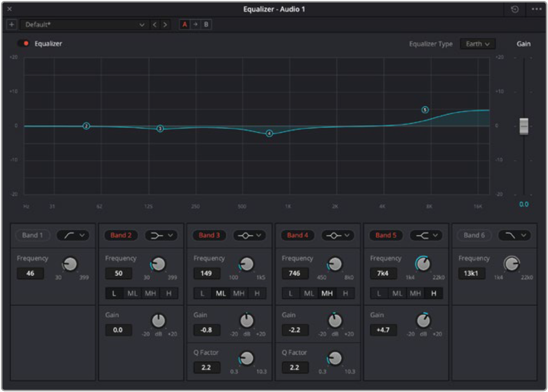Viewport: 548px width, 392px height.
Task: Go to previous preset arrow
Action: tap(154, 24)
